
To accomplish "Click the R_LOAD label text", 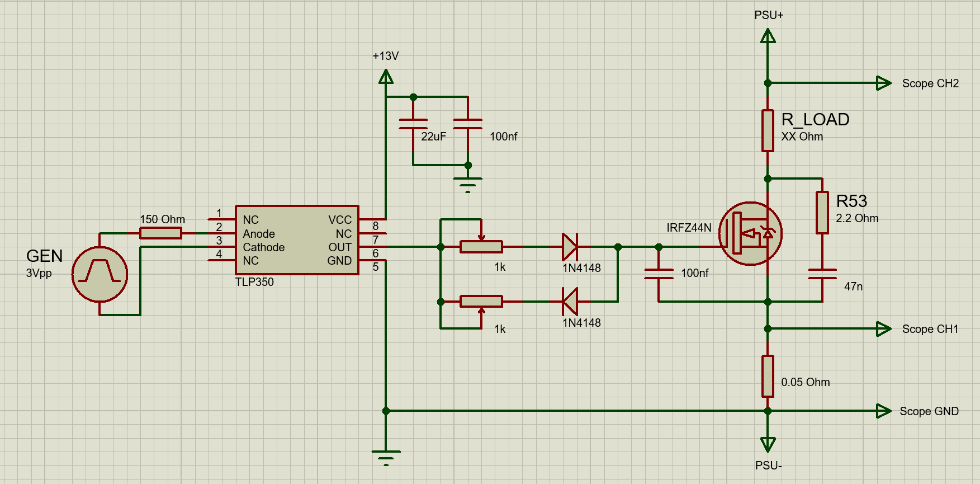I will 815,119.
